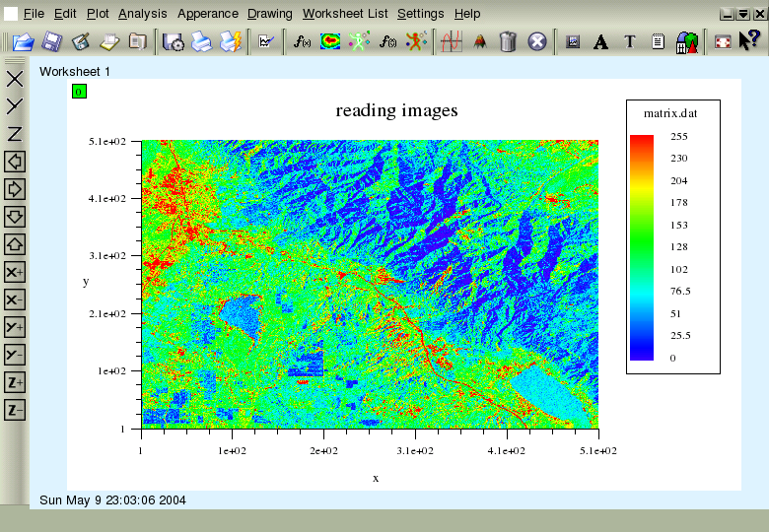Image resolution: width=769 pixels, height=532 pixels.
Task: Click the up arrow shift button
Action: click(x=15, y=244)
